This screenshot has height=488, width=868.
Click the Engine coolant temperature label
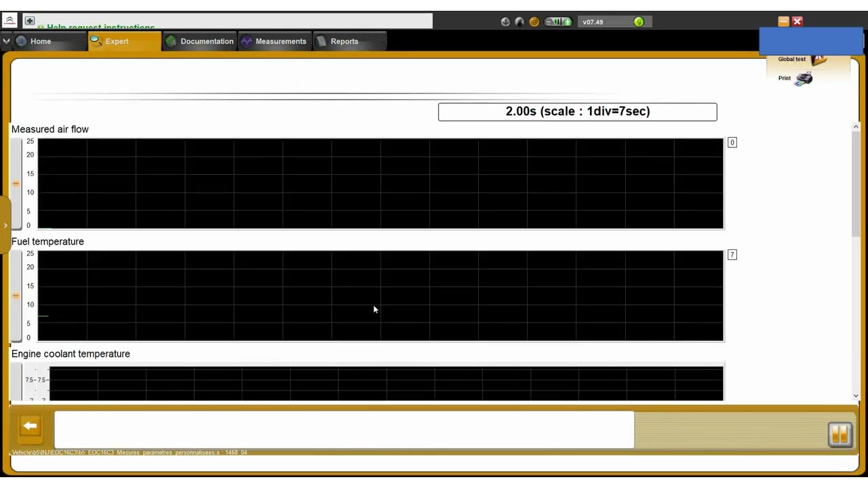[x=71, y=354]
